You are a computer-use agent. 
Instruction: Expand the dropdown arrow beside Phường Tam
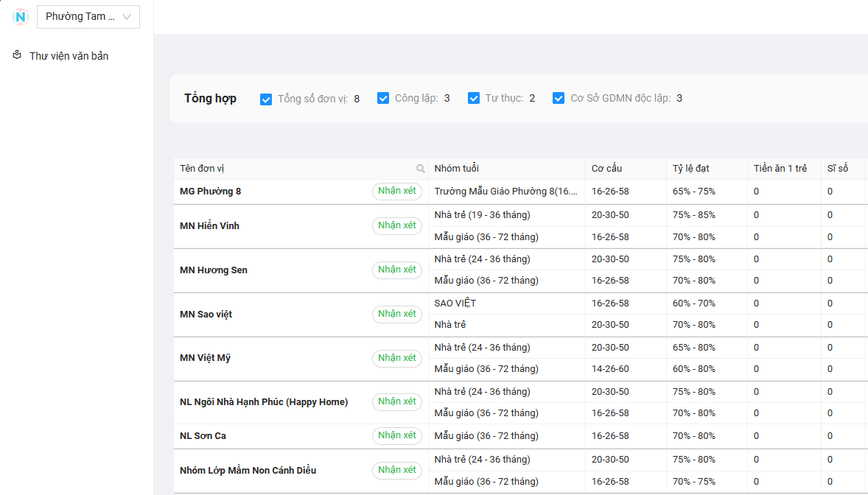(127, 16)
